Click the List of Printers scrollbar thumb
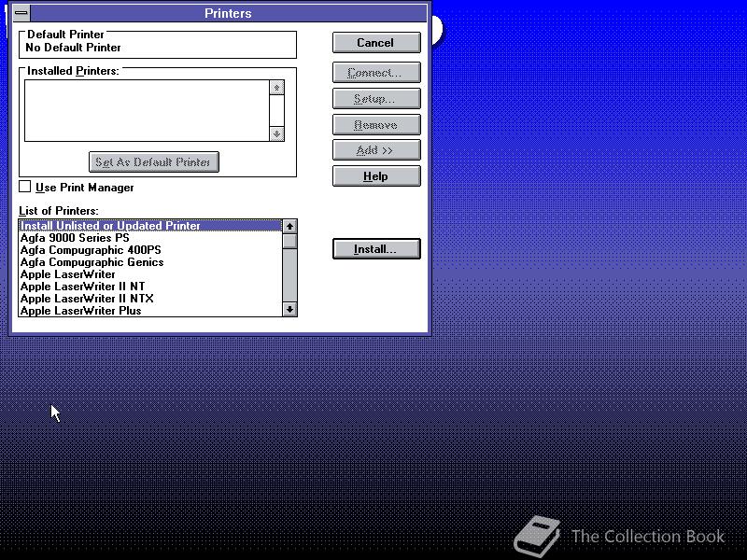The width and height of the screenshot is (747, 560). (x=289, y=241)
